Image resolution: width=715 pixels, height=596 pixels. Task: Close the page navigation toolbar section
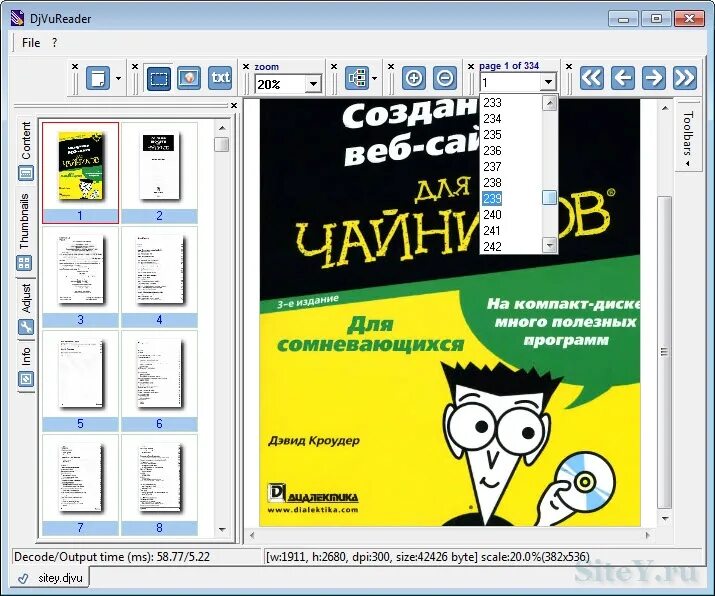pyautogui.click(x=471, y=67)
